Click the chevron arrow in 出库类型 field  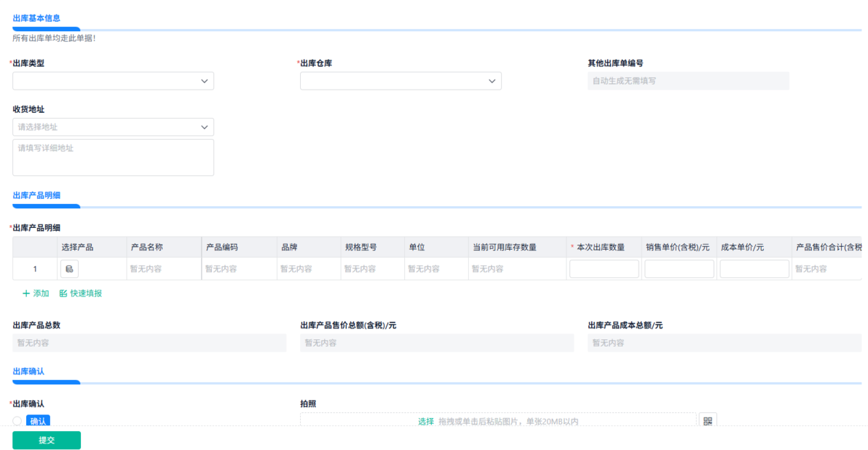point(205,81)
